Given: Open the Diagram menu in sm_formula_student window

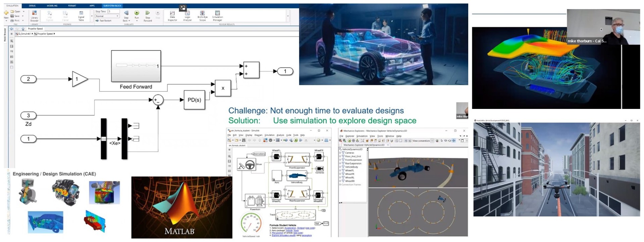Looking at the screenshot, I should [258, 135].
